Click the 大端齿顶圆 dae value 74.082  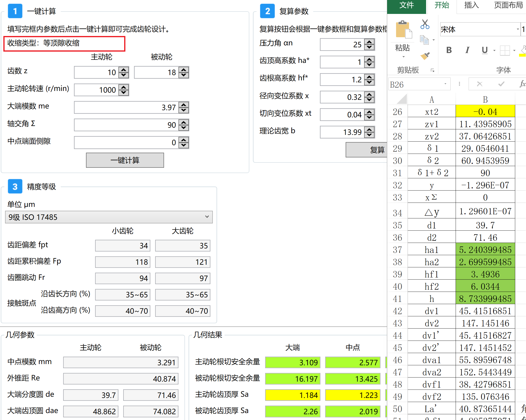[151, 411]
